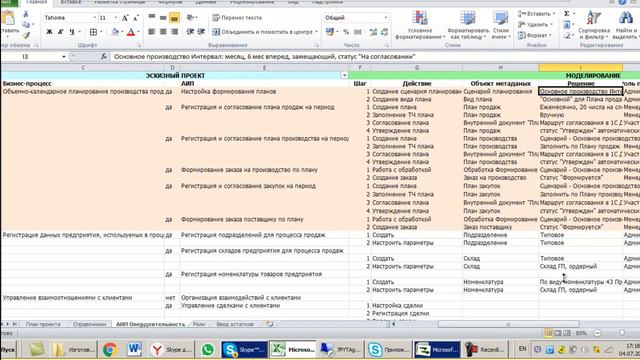
Task: Increase font size with large A icon
Action: coord(125,18)
